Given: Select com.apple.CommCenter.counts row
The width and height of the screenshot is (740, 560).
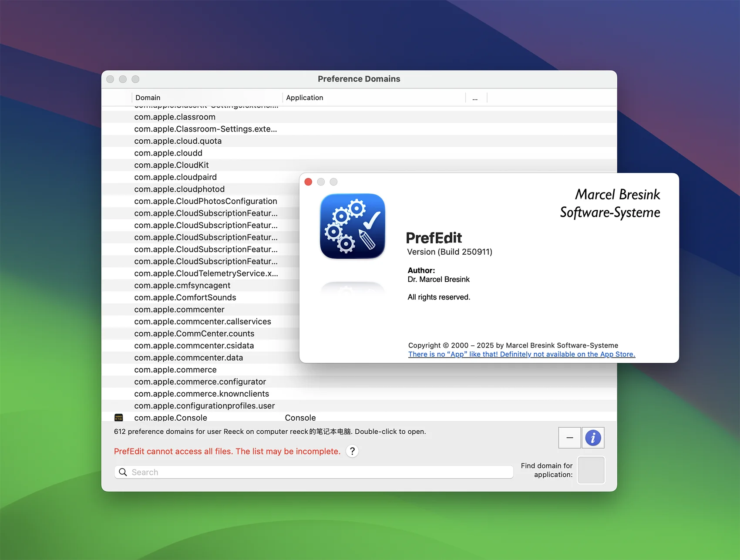Looking at the screenshot, I should (x=200, y=334).
